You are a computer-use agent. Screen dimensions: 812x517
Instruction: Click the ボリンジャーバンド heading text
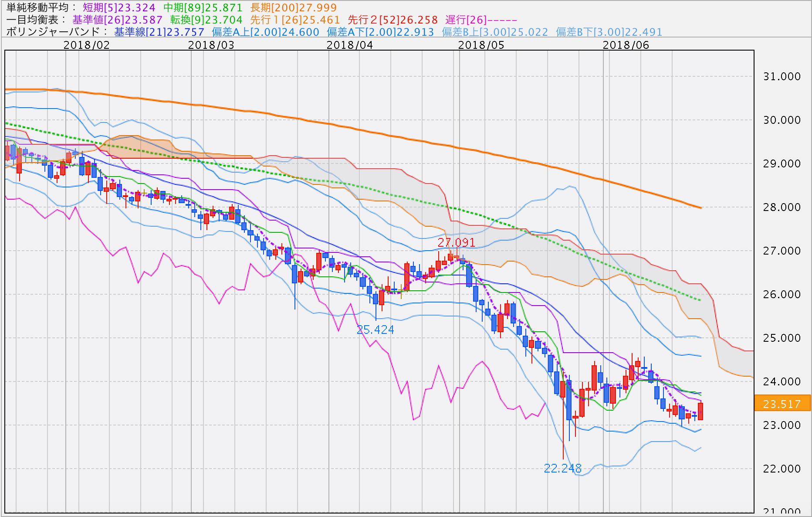53,32
